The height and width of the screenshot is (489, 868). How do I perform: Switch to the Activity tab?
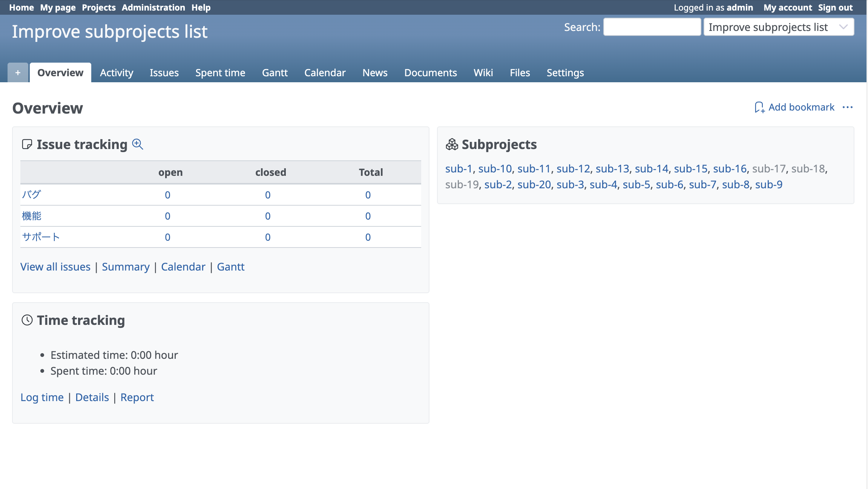(117, 72)
